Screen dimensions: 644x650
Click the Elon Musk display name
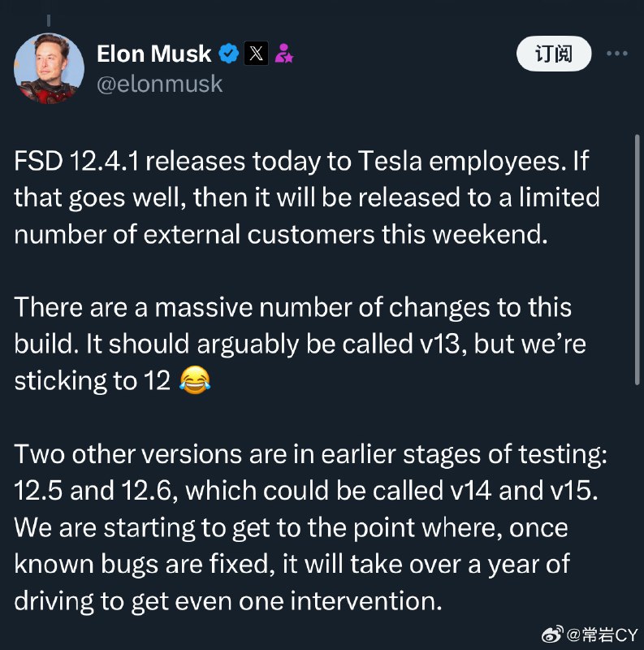pyautogui.click(x=153, y=54)
